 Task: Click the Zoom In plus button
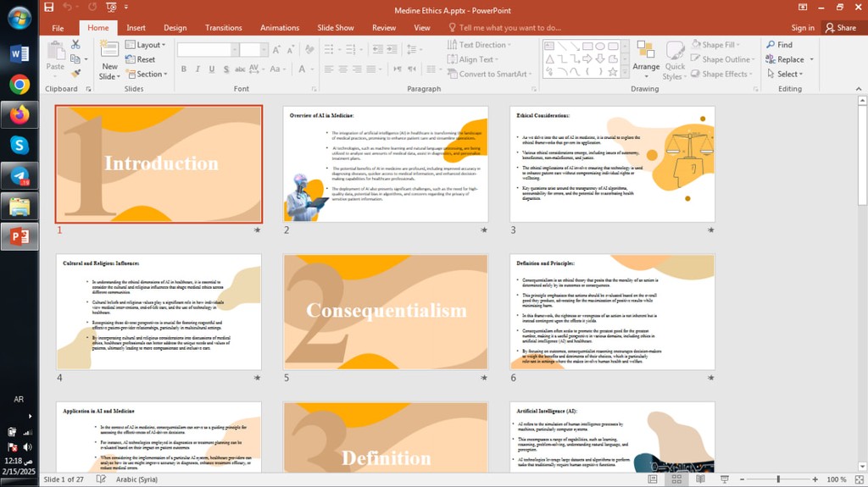[x=815, y=479]
